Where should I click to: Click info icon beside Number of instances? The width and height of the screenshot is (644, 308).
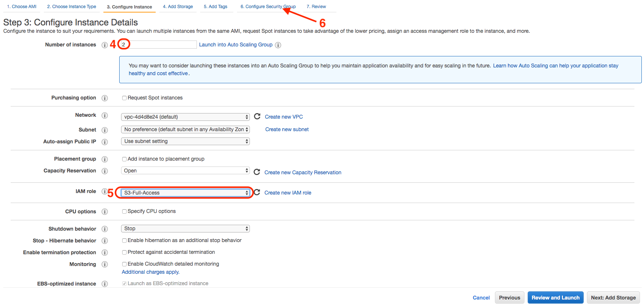(105, 45)
